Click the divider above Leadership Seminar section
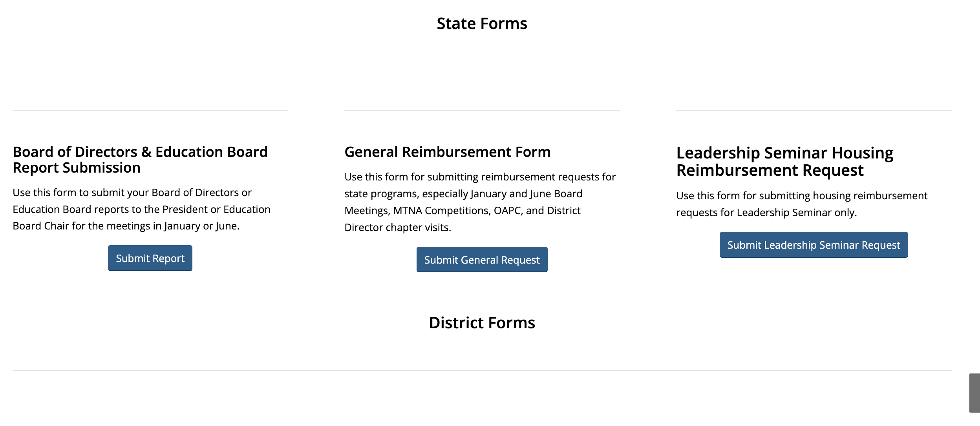The height and width of the screenshot is (426, 980). pyautogui.click(x=814, y=110)
